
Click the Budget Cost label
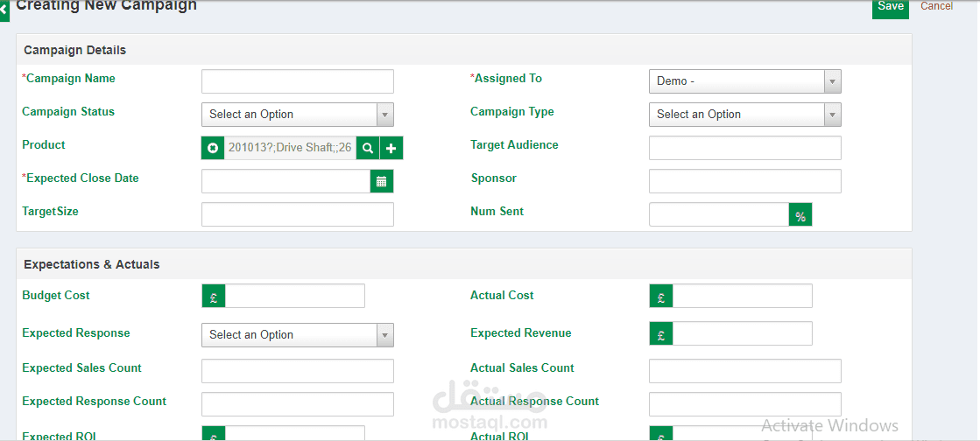point(56,296)
